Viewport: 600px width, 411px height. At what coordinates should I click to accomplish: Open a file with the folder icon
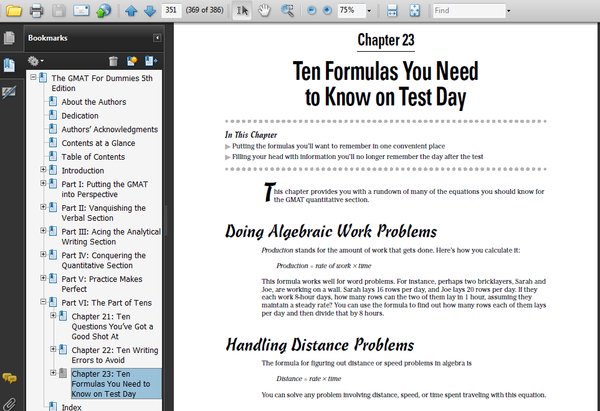(14, 10)
